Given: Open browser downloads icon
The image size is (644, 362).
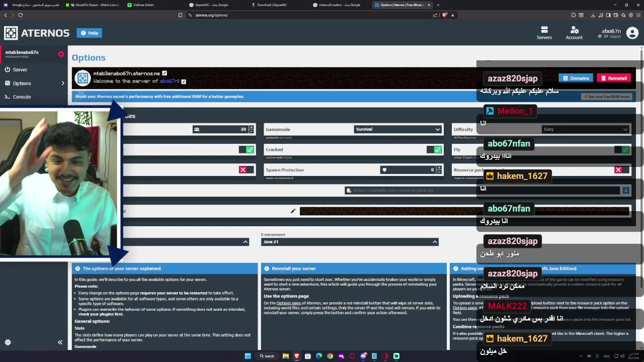Looking at the screenshot, I should click(594, 15).
